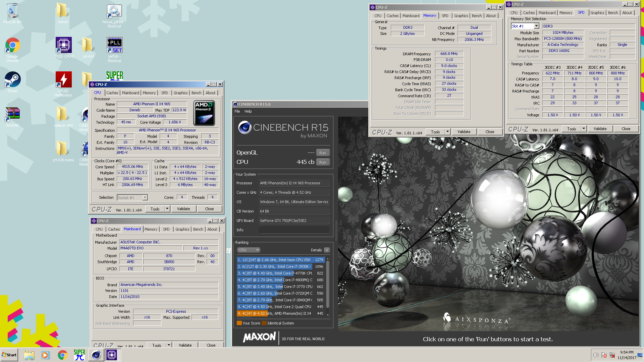Click Validate in the Memory window

[464, 132]
